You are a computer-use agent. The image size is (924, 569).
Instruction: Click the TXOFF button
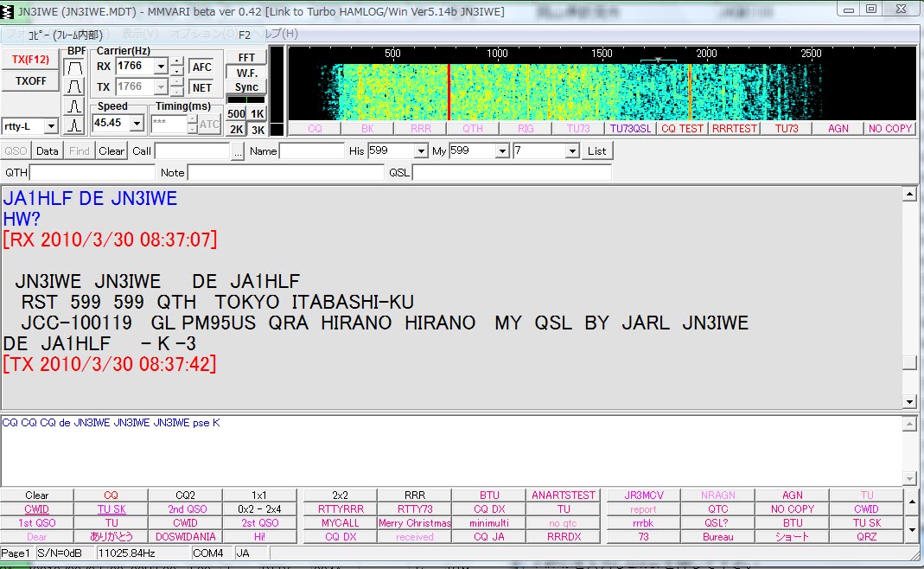pos(30,80)
